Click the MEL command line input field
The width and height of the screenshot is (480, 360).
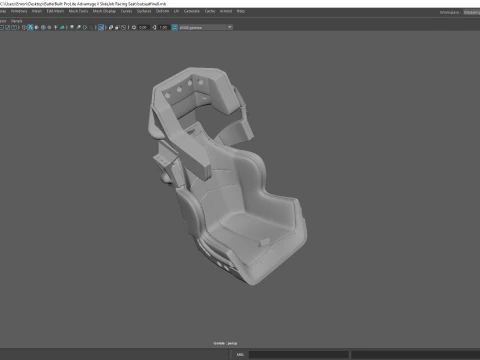click(299, 354)
